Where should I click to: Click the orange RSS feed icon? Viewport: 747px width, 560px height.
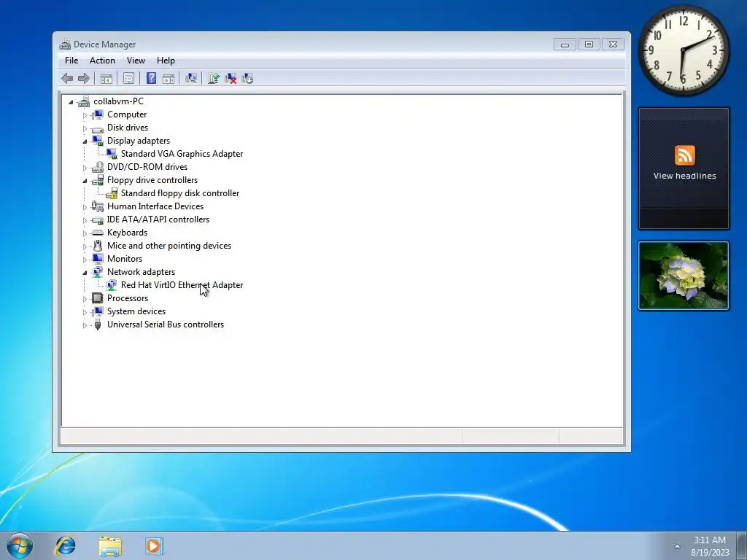tap(684, 155)
